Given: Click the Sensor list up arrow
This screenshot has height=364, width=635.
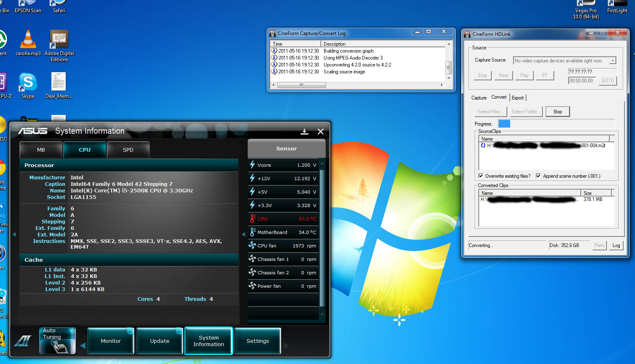Looking at the screenshot, I should pos(322,163).
